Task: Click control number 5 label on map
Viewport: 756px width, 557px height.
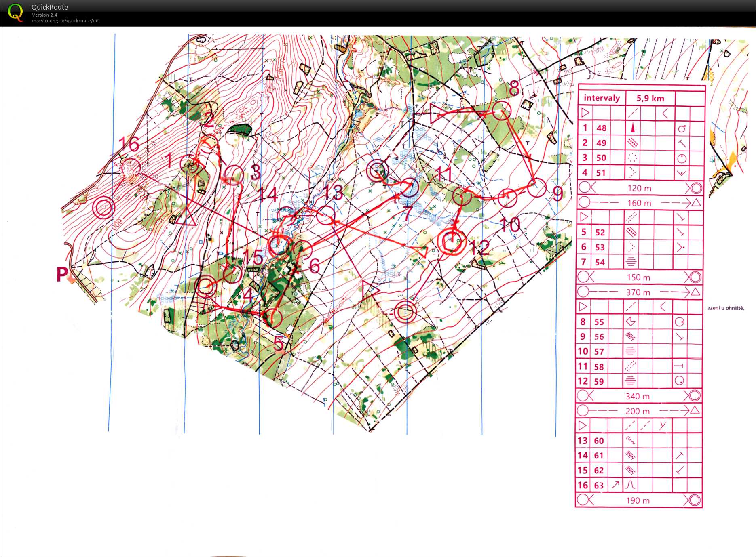Action: (x=279, y=343)
